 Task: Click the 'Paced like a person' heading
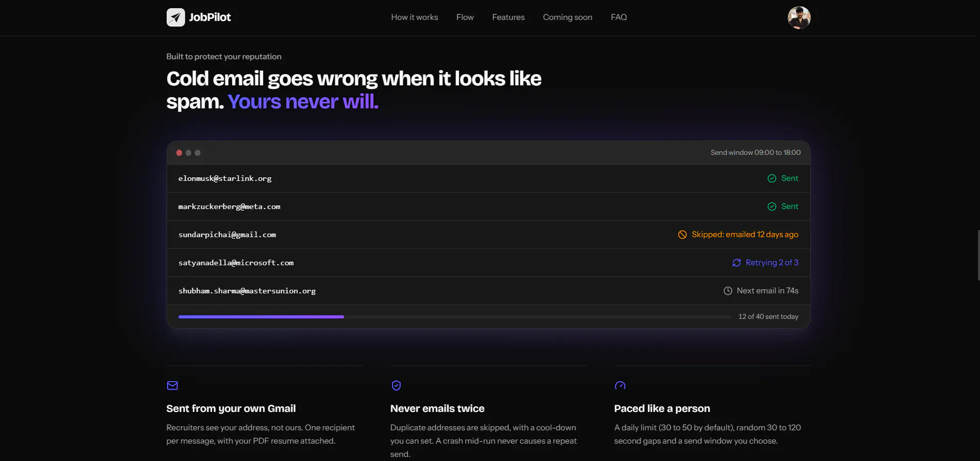point(662,408)
